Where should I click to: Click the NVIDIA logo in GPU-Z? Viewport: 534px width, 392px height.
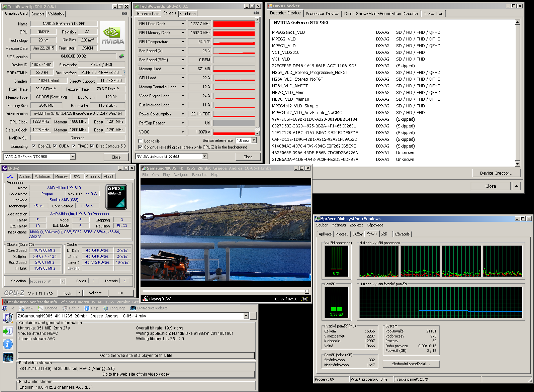112,35
